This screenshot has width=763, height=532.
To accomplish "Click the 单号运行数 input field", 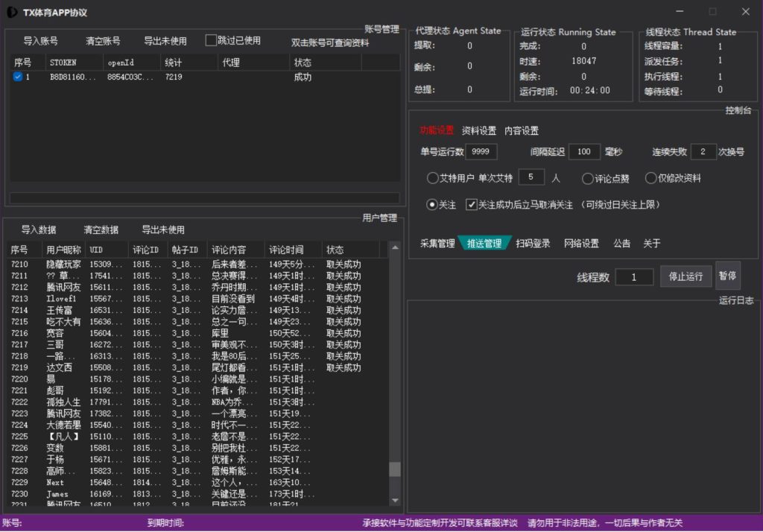I will pyautogui.click(x=481, y=152).
